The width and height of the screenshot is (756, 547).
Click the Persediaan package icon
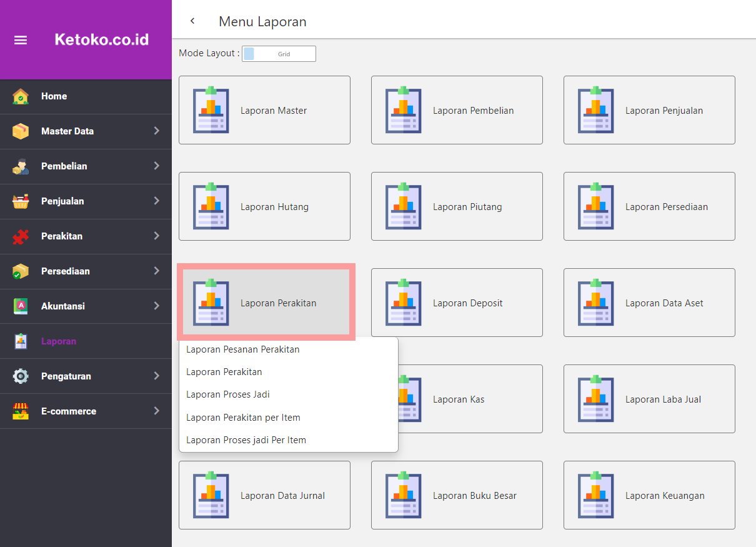point(21,271)
